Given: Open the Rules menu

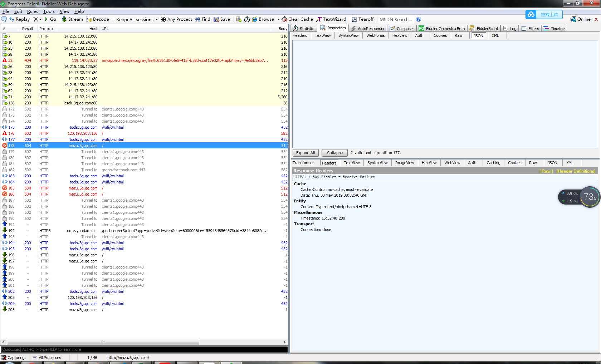Looking at the screenshot, I should point(33,11).
